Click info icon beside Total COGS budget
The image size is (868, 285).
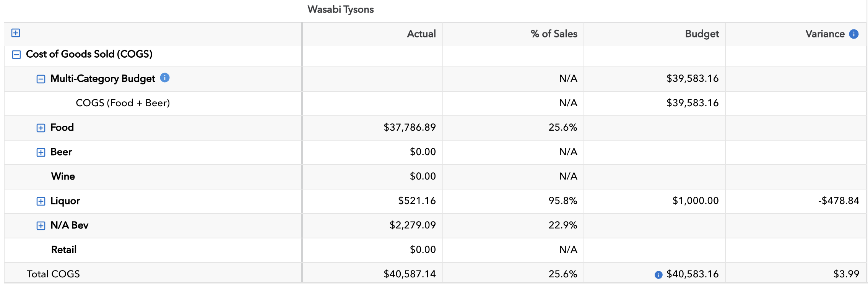(658, 275)
